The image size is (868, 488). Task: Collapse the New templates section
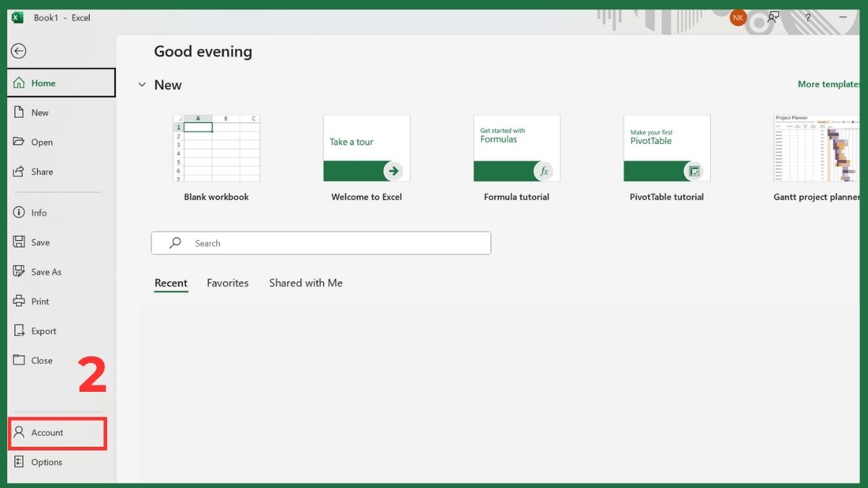(142, 85)
